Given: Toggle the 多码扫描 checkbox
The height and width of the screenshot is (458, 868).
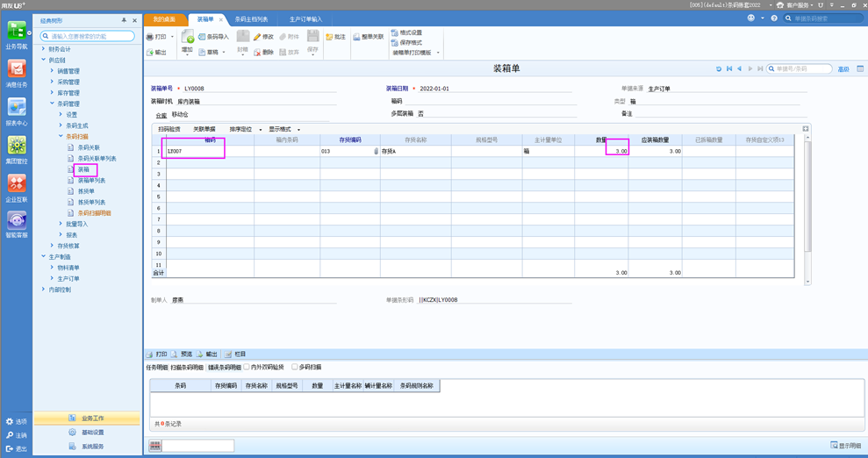Looking at the screenshot, I should (295, 367).
